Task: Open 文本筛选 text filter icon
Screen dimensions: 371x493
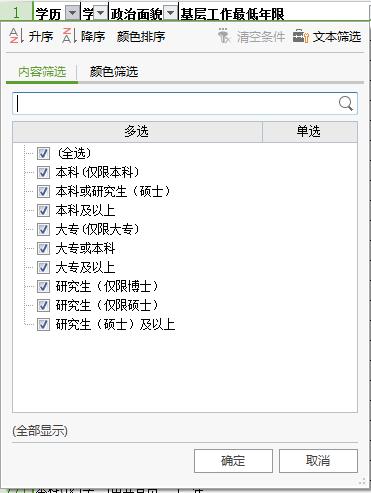Action: 301,36
